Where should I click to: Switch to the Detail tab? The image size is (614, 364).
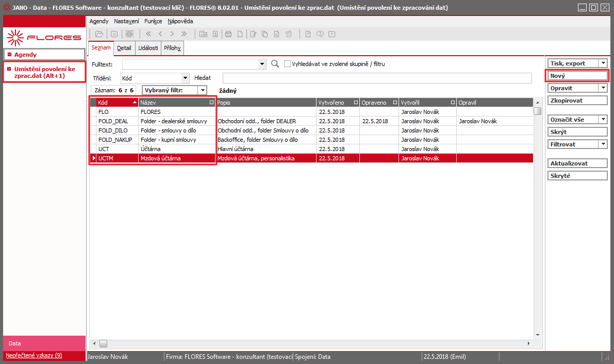click(124, 48)
